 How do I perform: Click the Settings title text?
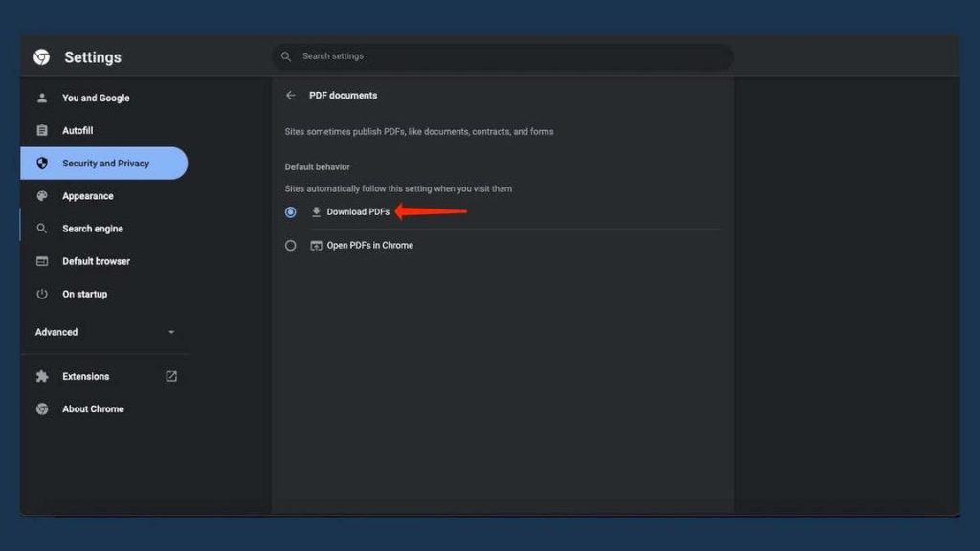pos(93,57)
